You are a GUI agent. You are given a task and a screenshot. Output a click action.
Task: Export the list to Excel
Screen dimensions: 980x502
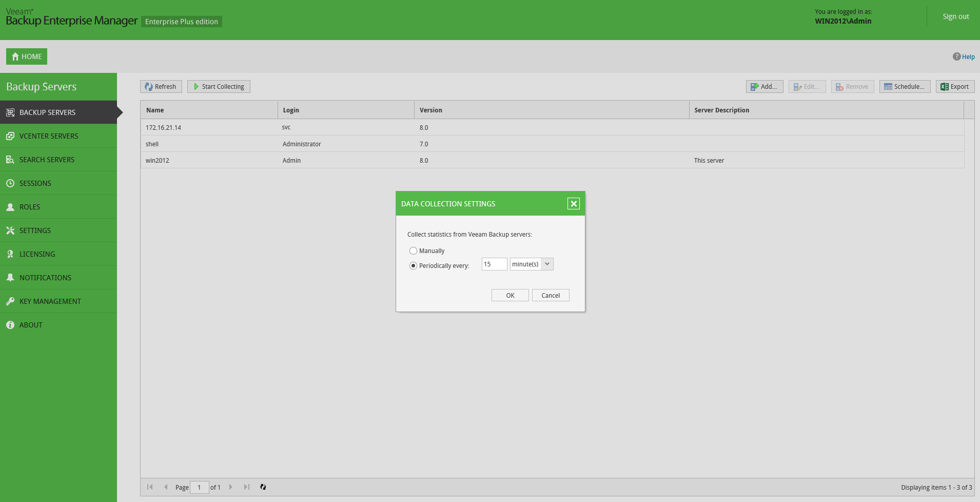[955, 87]
